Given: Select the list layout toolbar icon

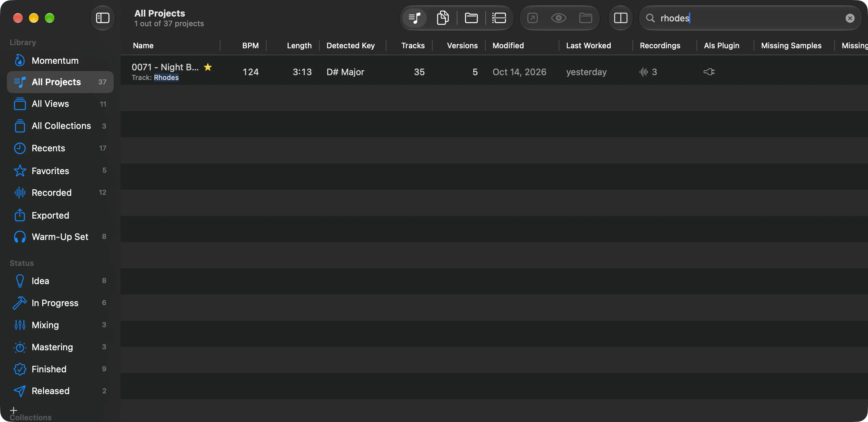Looking at the screenshot, I should 499,18.
